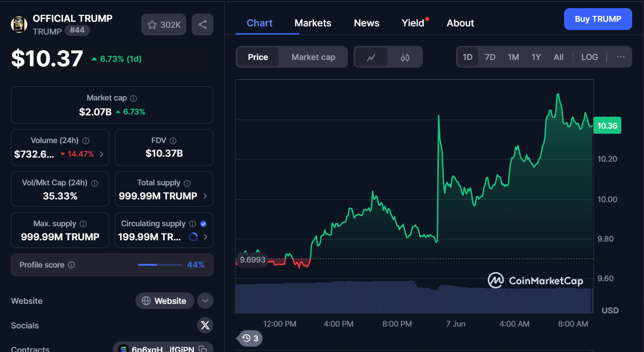
Task: Open the share icon button
Action: click(x=203, y=25)
